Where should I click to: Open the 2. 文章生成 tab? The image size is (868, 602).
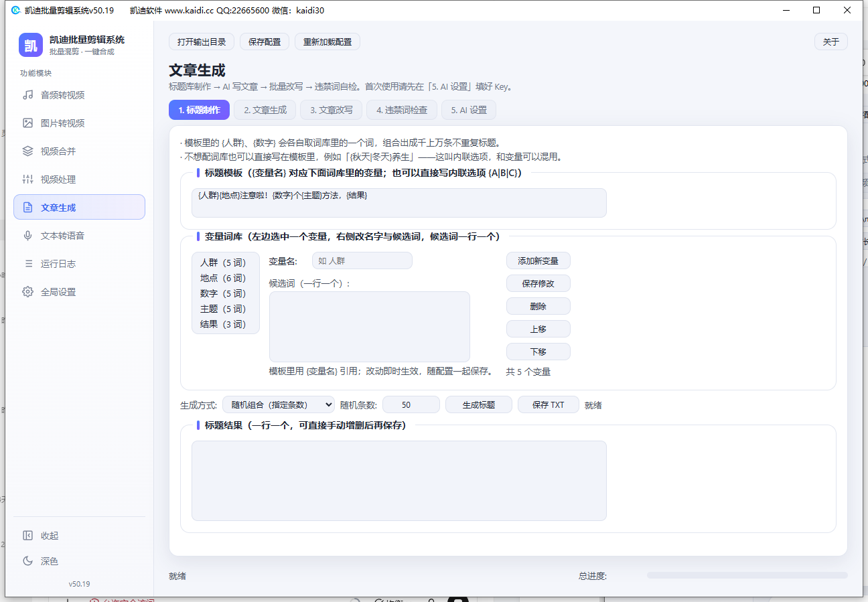[x=265, y=110]
